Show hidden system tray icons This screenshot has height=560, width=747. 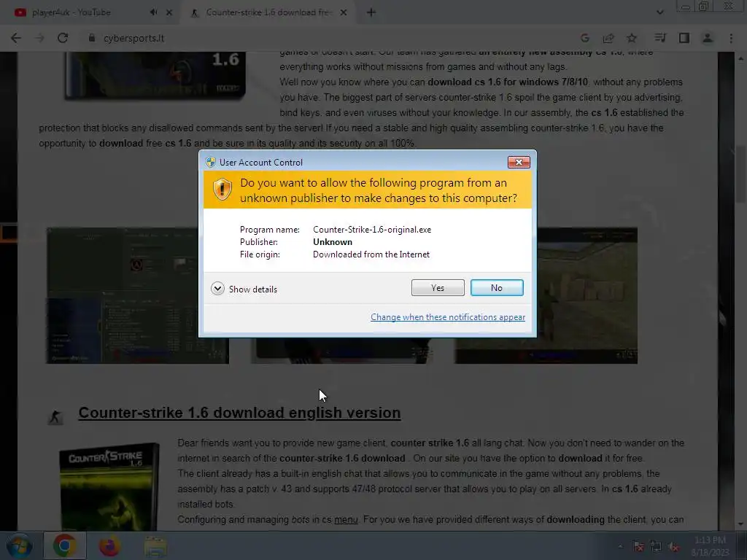[x=620, y=546]
